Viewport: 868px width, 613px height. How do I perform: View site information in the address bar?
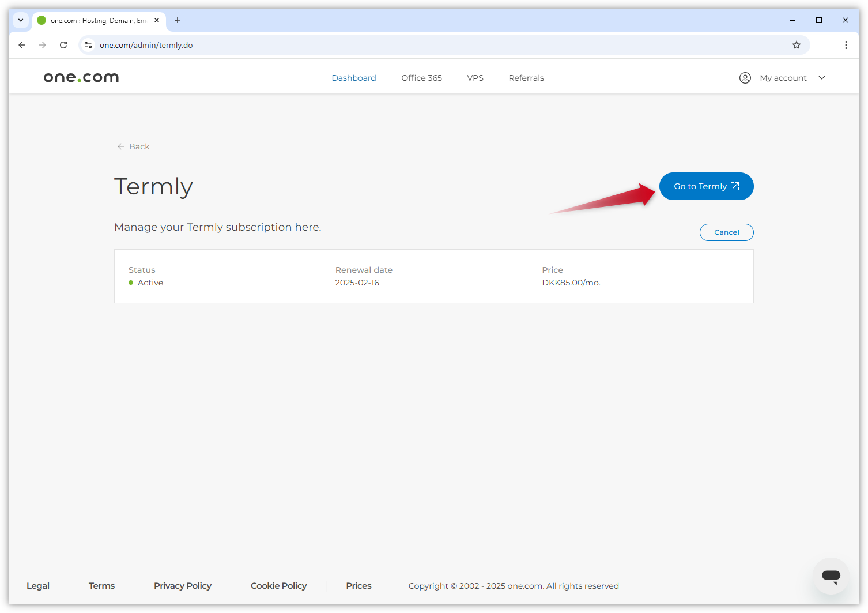pyautogui.click(x=88, y=44)
